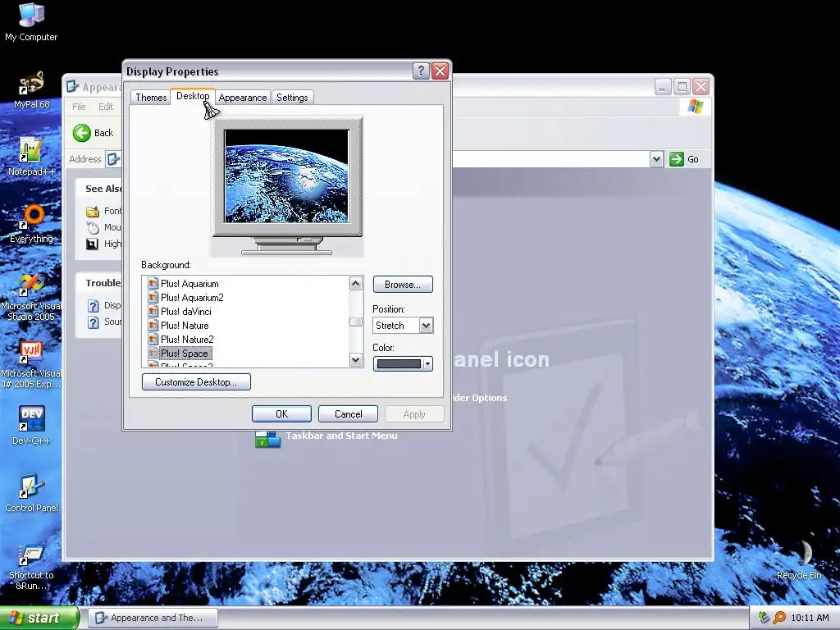
Task: Click the High Contrast icon in See Also
Action: pos(92,244)
